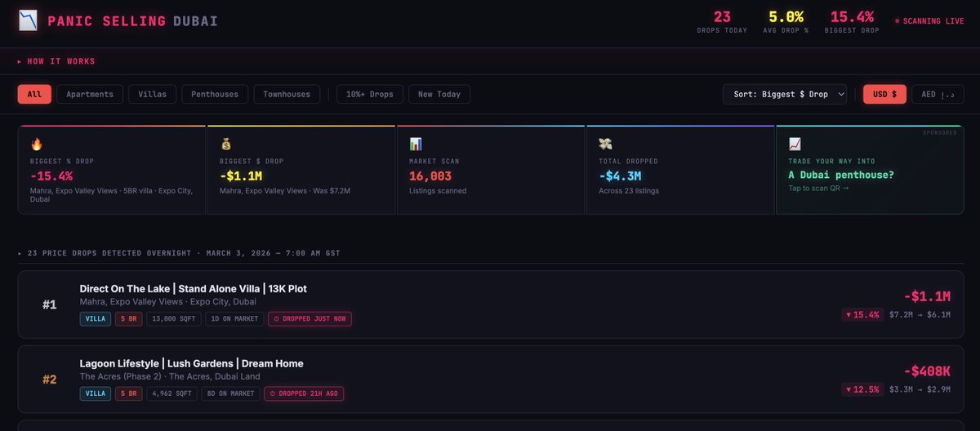Switch currency to USD $

pos(884,94)
